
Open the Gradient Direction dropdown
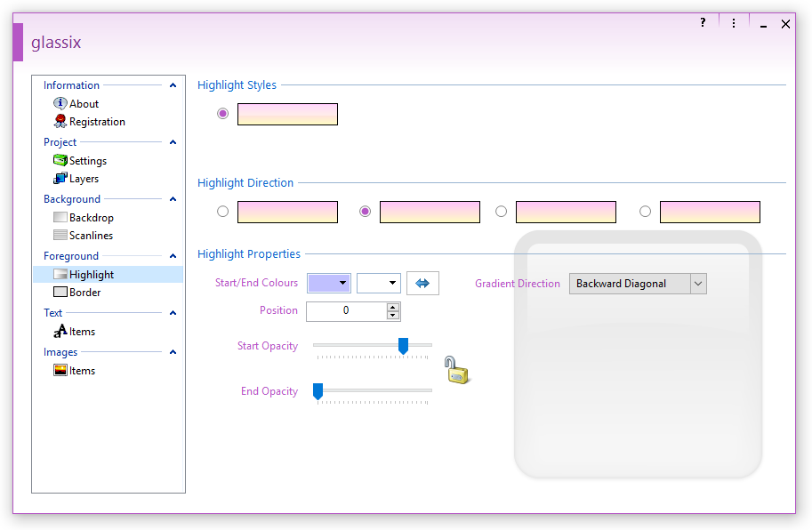click(698, 284)
